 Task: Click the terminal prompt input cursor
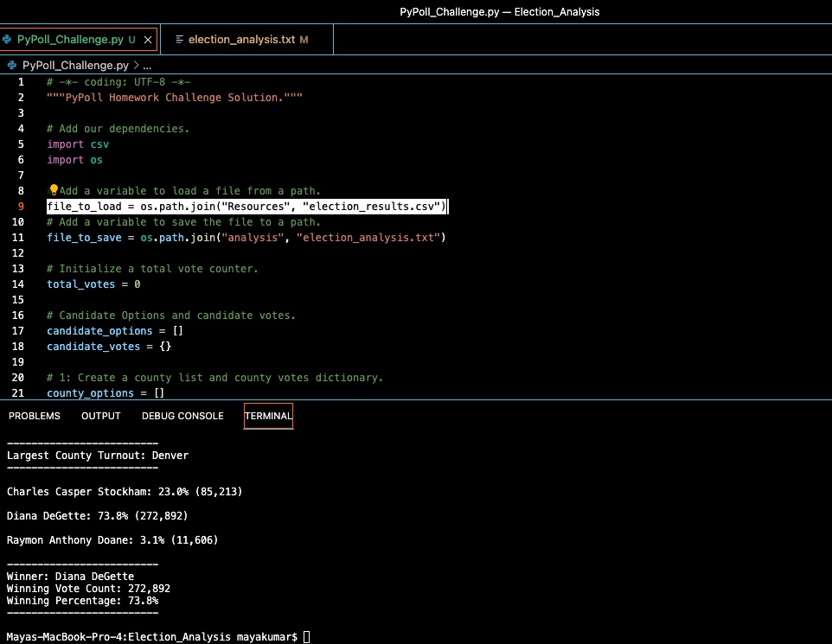click(x=306, y=636)
